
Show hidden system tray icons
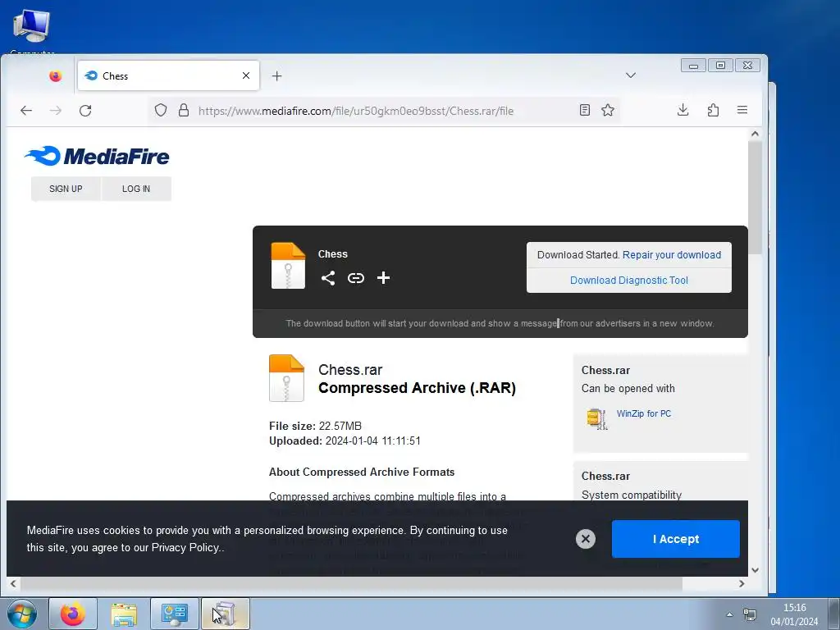729,614
